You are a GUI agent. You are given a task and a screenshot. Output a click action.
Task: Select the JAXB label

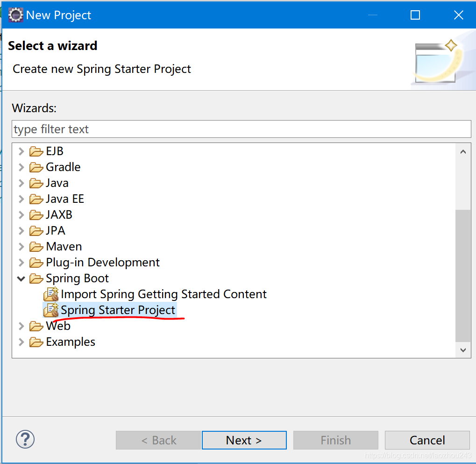pyautogui.click(x=59, y=214)
